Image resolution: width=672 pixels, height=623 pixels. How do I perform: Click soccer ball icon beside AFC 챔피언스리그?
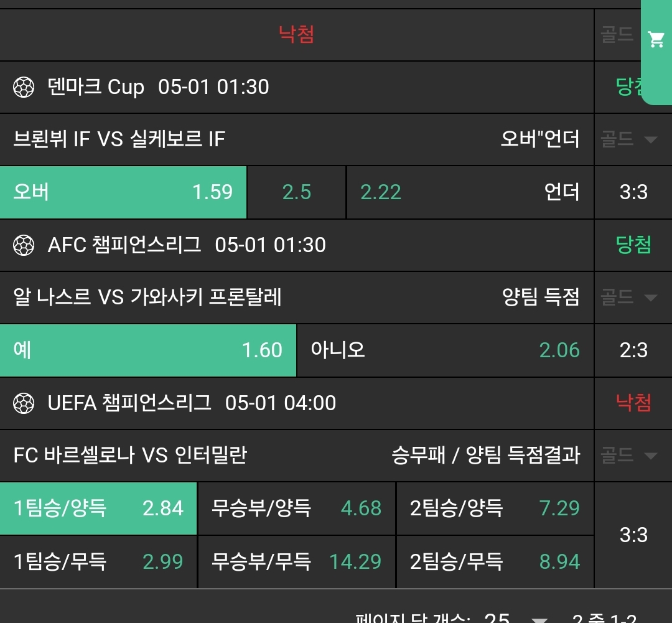(x=24, y=245)
